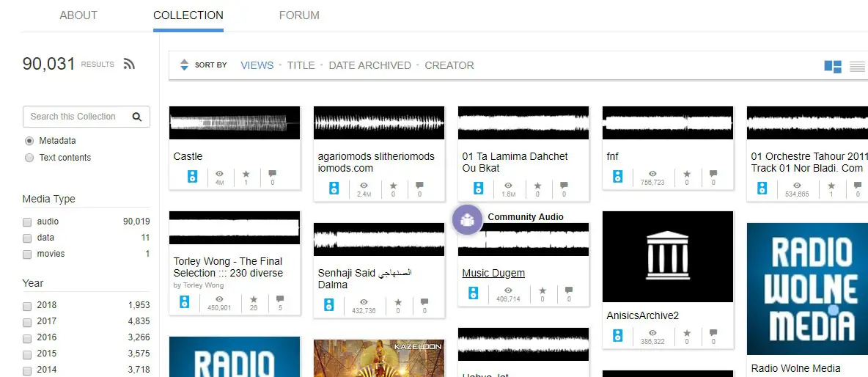Click the audio icon on Orchestre Tahour card

click(762, 188)
